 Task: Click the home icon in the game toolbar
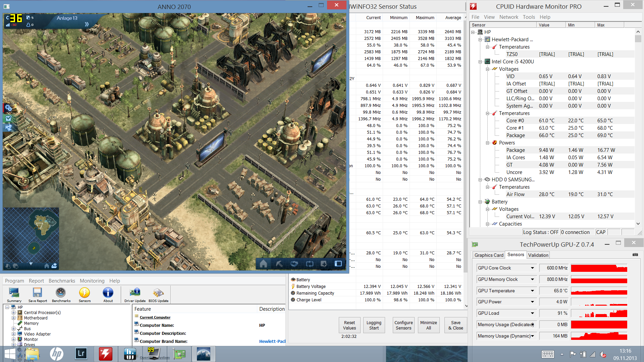pyautogui.click(x=263, y=264)
